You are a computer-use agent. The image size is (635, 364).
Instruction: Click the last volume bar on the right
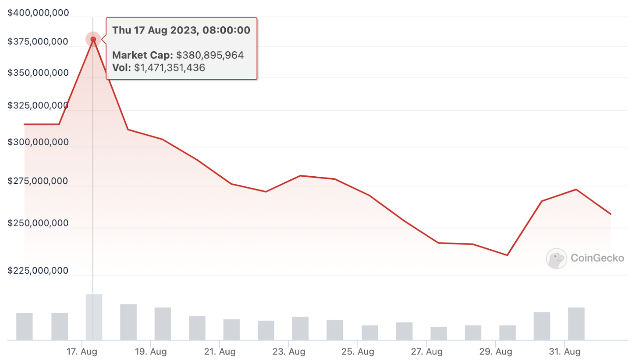coord(576,324)
